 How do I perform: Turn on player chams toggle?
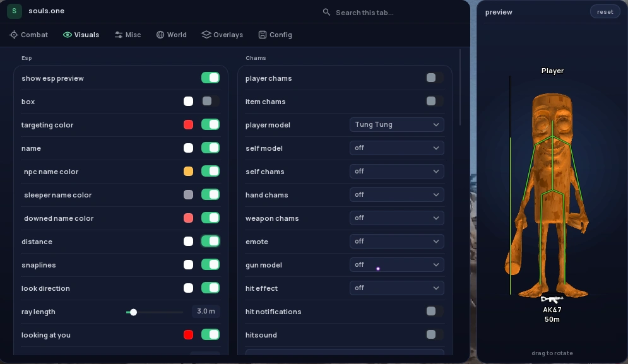tap(435, 78)
